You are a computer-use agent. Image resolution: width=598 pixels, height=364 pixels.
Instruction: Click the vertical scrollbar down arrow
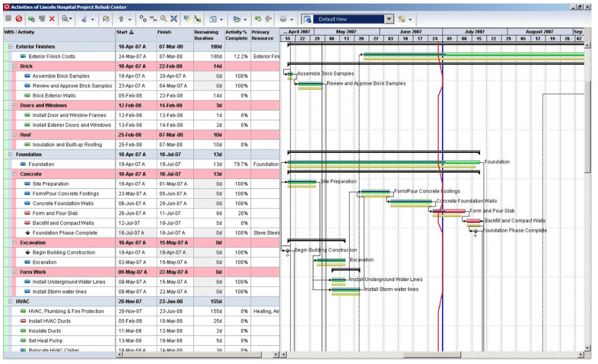pyautogui.click(x=587, y=348)
